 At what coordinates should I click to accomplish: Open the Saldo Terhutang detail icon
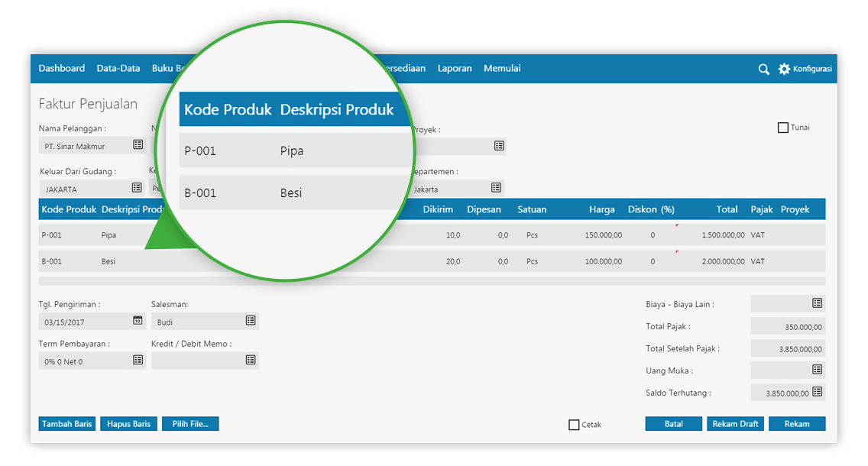click(x=817, y=392)
